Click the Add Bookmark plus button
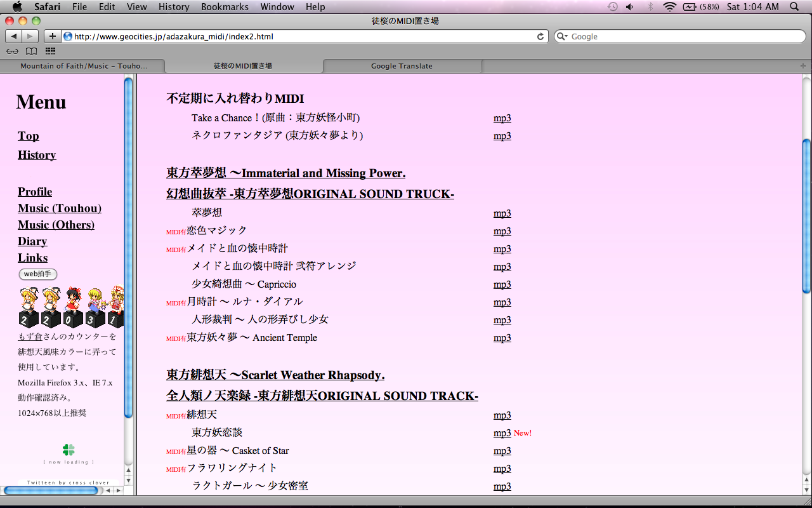 click(x=52, y=36)
